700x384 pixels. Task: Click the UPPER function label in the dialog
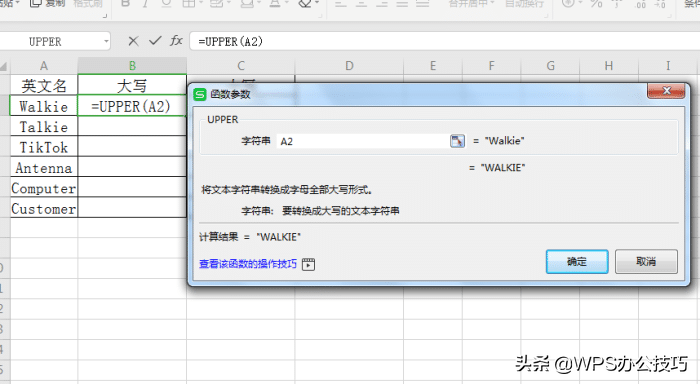click(x=223, y=120)
